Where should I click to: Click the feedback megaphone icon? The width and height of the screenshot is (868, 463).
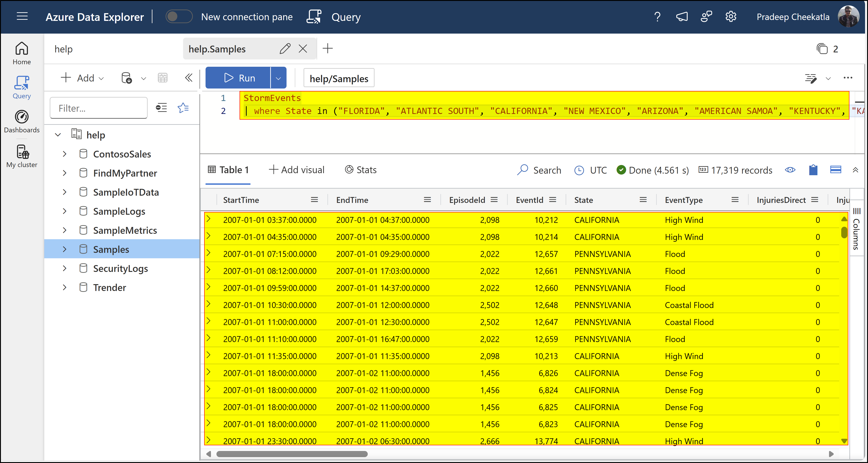pyautogui.click(x=682, y=17)
